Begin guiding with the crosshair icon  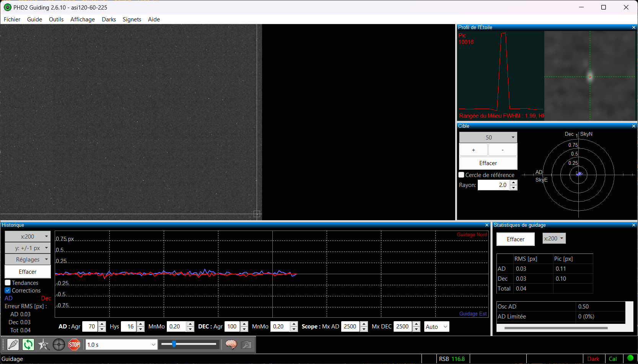click(x=59, y=344)
